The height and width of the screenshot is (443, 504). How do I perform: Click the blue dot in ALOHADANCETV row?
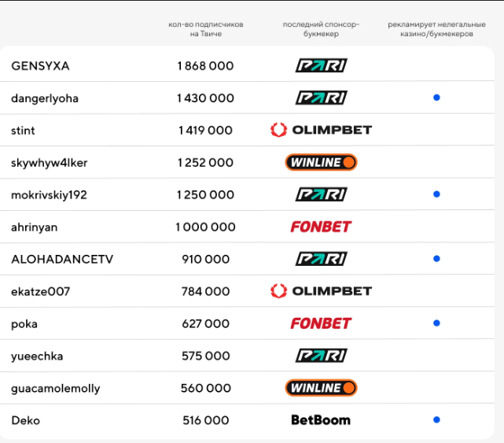[x=436, y=259]
